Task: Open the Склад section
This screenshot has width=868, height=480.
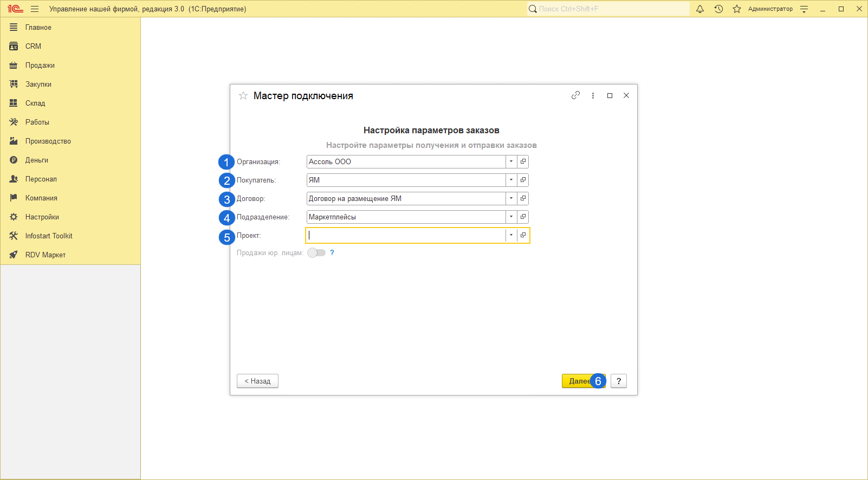Action: point(70,103)
